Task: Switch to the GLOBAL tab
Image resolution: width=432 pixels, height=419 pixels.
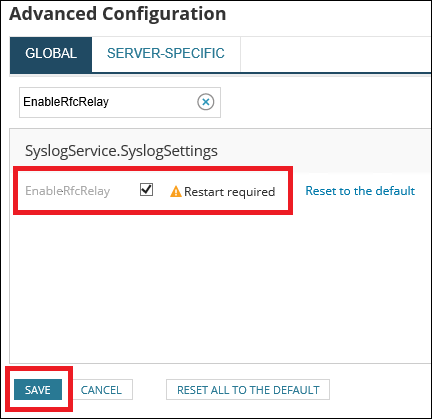Action: (51, 54)
